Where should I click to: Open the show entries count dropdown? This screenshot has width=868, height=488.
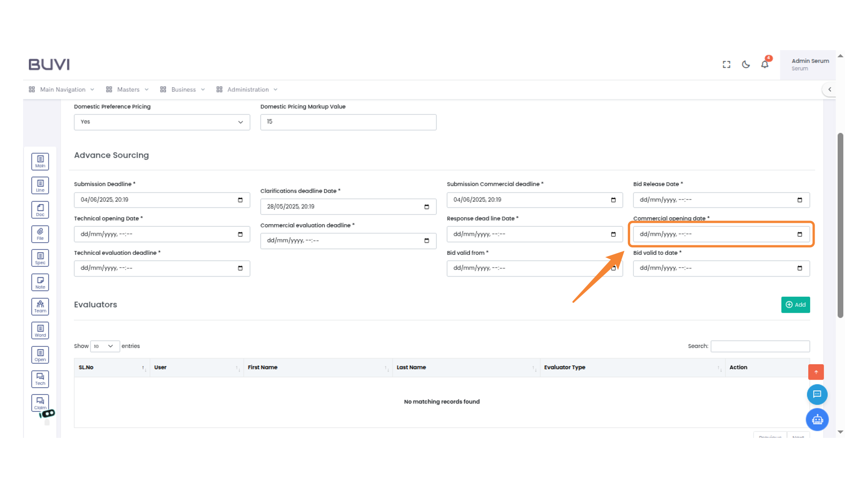(x=104, y=346)
